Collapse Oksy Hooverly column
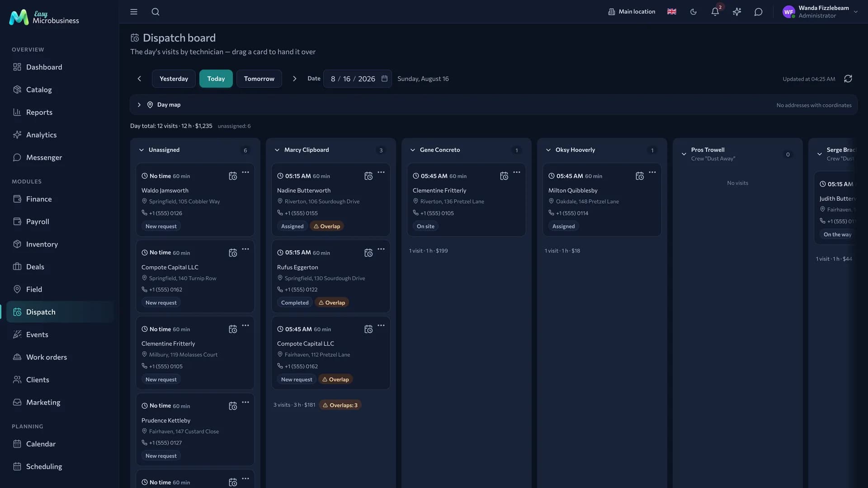The image size is (868, 488). [548, 150]
